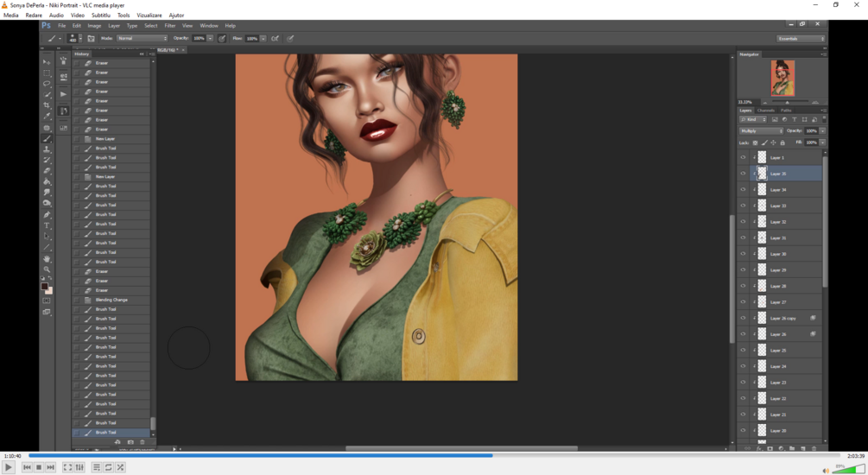The image size is (868, 475).
Task: Filter layers by type (T) icon
Action: pos(795,119)
